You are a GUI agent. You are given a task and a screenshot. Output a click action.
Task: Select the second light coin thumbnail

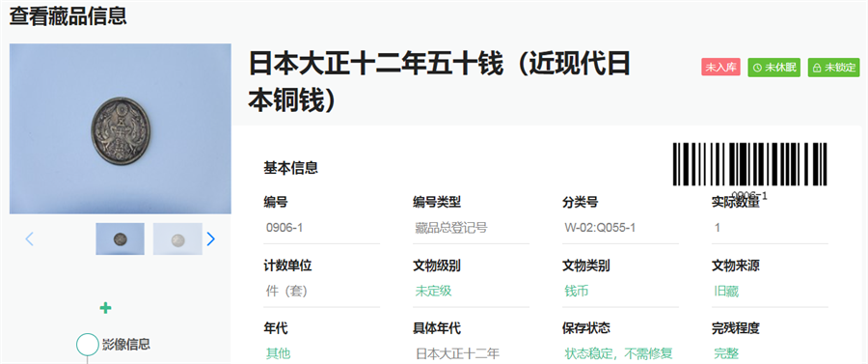coord(177,238)
